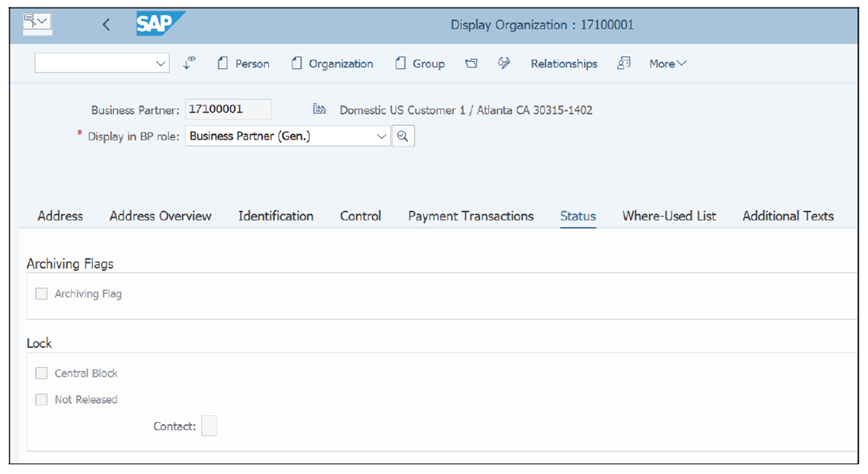Click the Relationships button
This screenshot has width=868, height=474.
563,63
